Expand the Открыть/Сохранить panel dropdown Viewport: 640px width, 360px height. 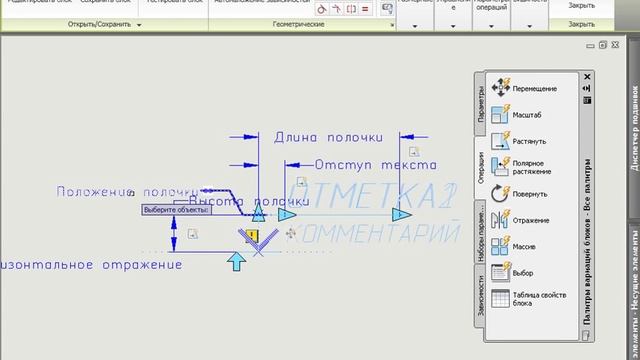[x=139, y=25]
